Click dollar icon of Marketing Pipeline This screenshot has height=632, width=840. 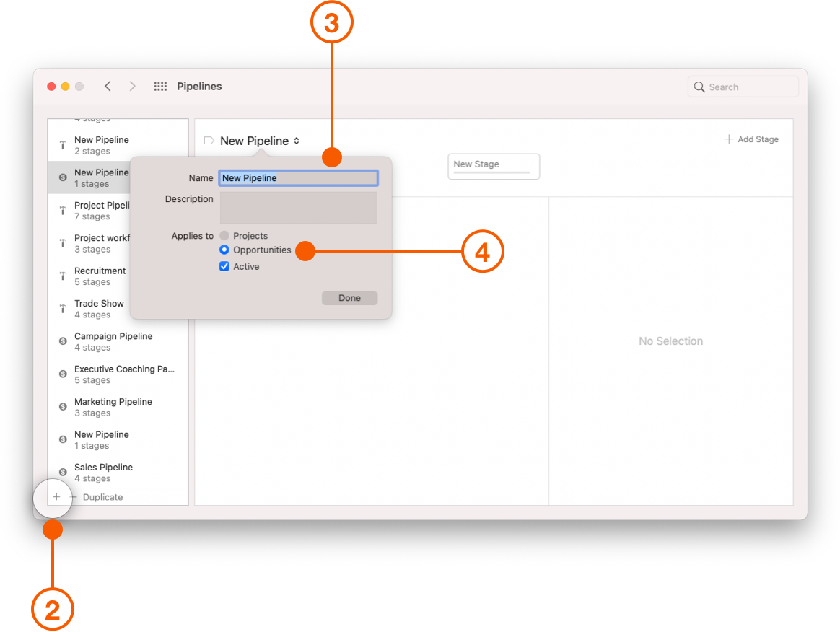coord(63,406)
